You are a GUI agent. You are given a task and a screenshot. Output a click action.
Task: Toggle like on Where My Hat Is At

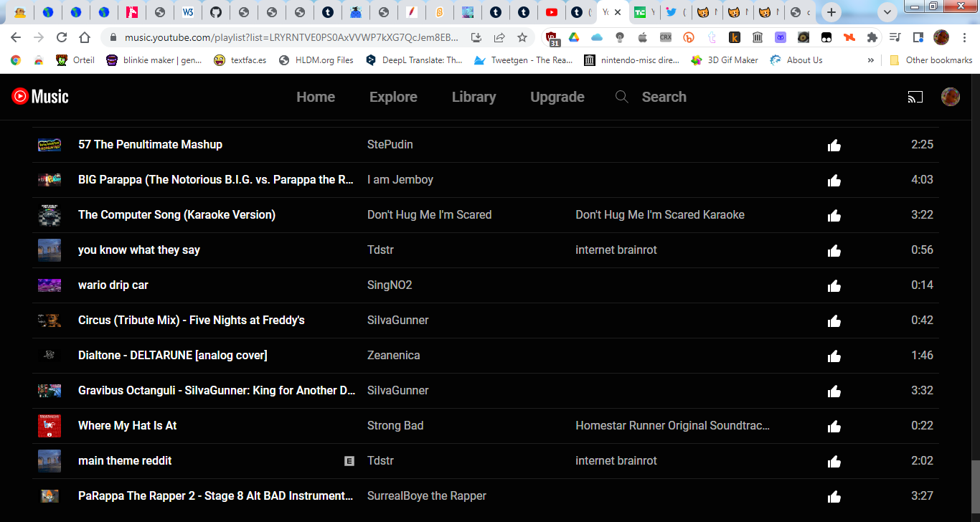[834, 427]
